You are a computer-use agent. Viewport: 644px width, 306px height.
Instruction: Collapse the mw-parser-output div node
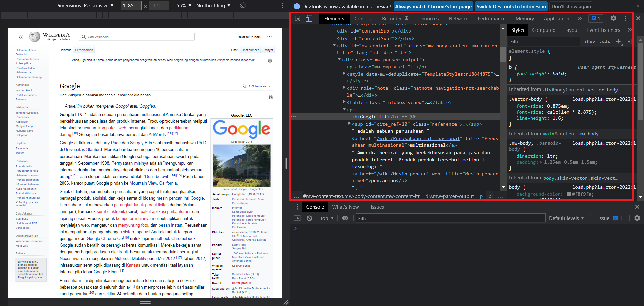[x=339, y=59]
